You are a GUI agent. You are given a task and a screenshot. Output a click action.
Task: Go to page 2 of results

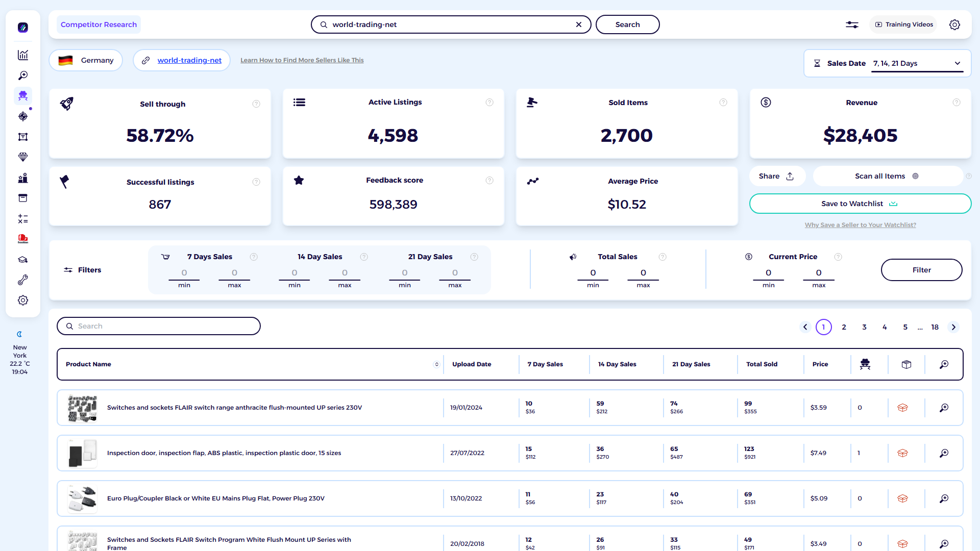[844, 327]
